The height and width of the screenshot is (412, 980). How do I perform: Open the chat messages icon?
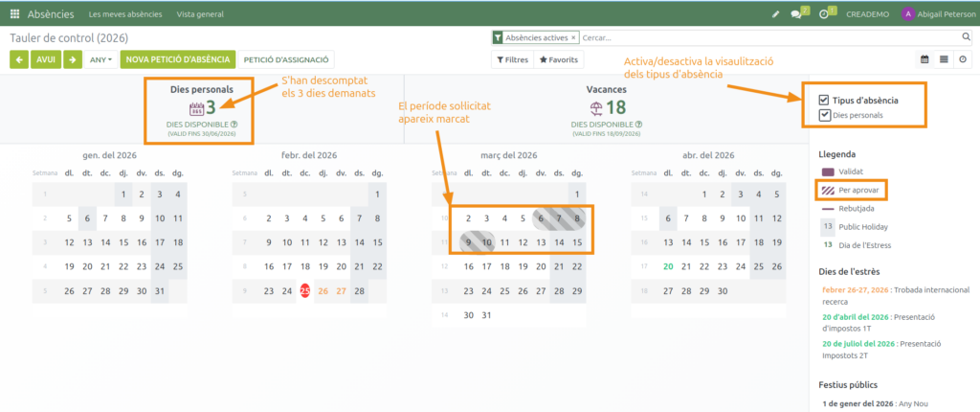click(796, 14)
